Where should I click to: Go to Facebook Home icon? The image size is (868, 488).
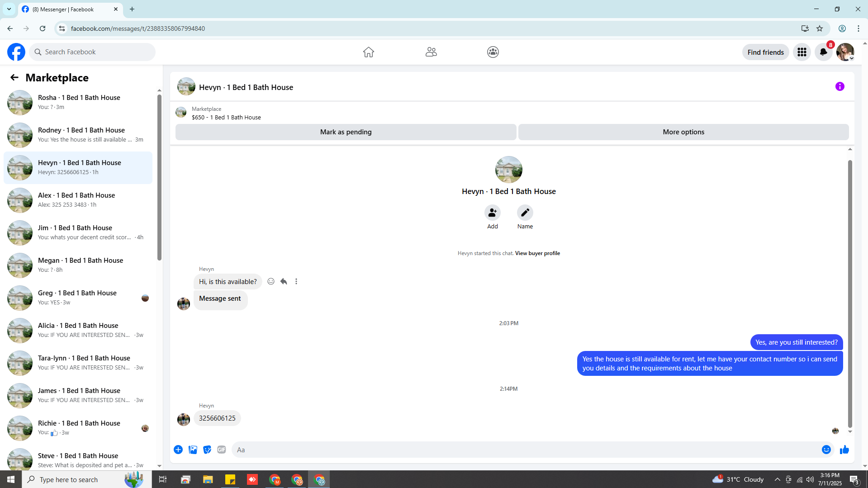coord(369,52)
